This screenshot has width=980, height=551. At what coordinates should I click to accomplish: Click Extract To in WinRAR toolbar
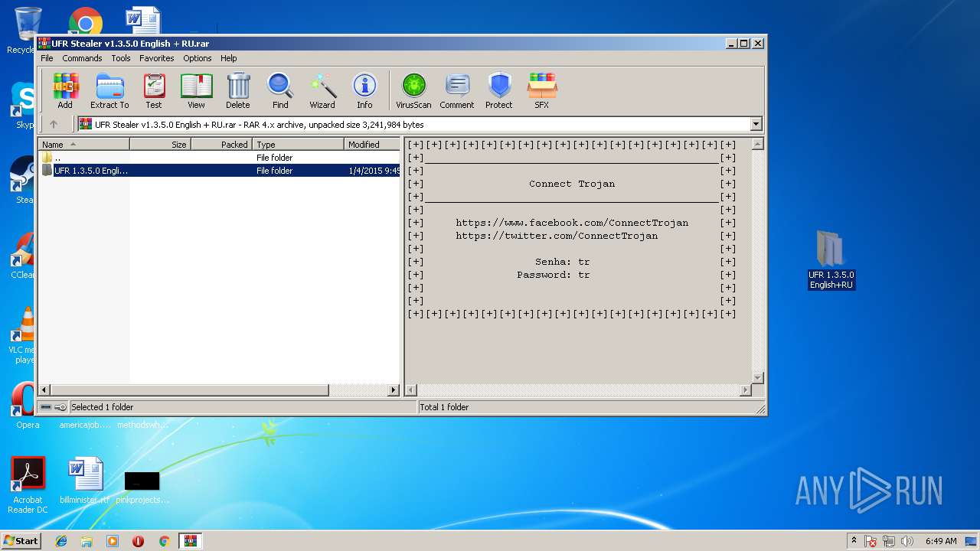point(109,91)
